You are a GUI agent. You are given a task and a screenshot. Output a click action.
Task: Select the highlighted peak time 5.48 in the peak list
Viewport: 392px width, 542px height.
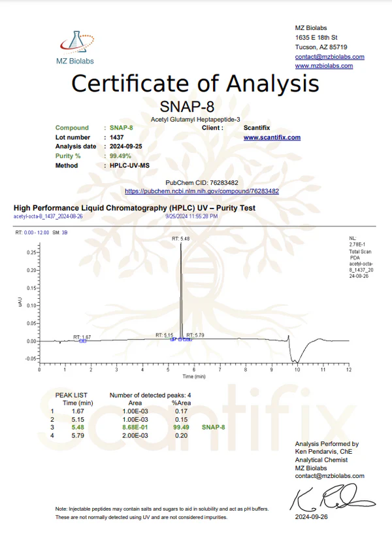(78, 427)
